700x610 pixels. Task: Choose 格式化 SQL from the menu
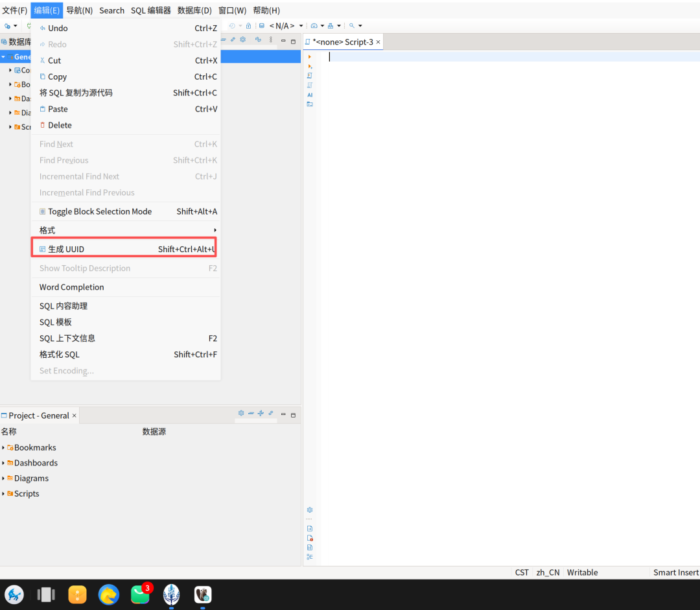tap(126, 355)
